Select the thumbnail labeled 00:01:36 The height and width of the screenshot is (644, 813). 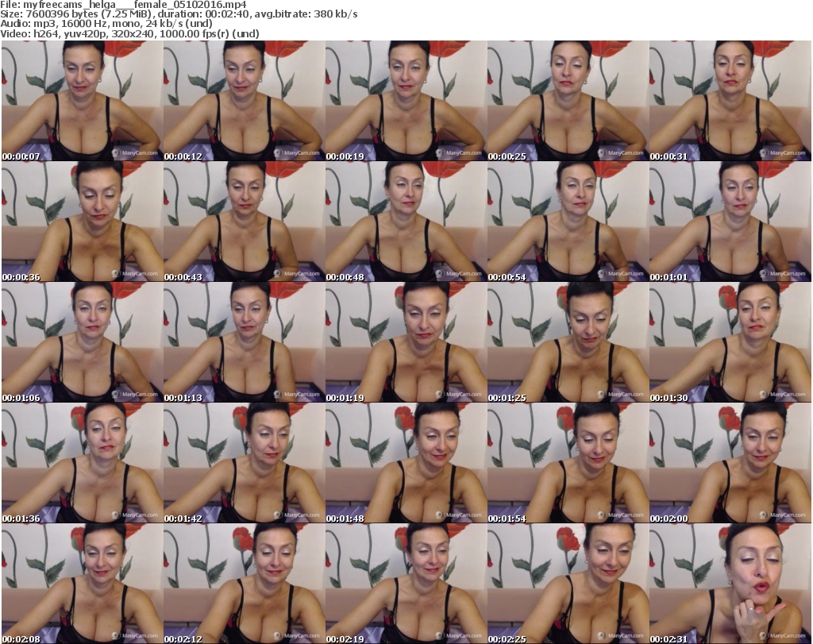pos(81,462)
